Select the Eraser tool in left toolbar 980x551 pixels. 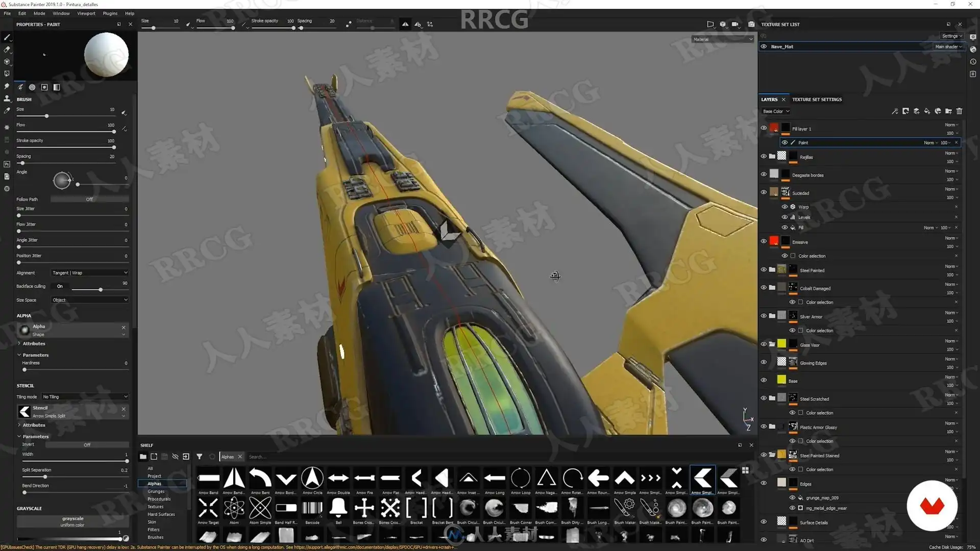click(7, 49)
